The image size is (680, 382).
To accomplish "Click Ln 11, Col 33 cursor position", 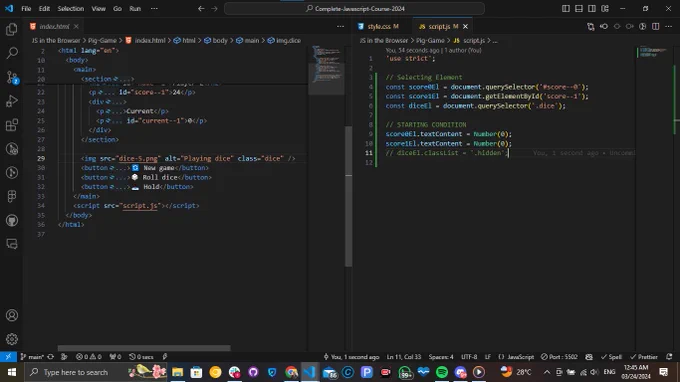I will click(x=404, y=357).
